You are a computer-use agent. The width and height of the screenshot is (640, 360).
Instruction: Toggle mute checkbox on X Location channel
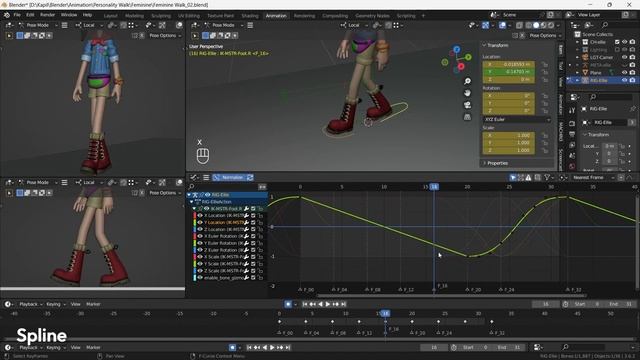pyautogui.click(x=253, y=216)
